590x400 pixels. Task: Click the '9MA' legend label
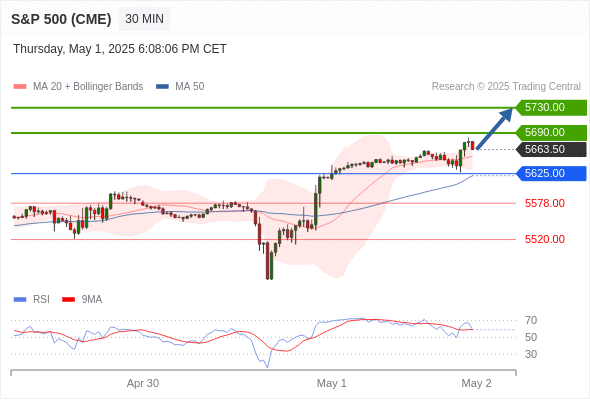coord(92,300)
